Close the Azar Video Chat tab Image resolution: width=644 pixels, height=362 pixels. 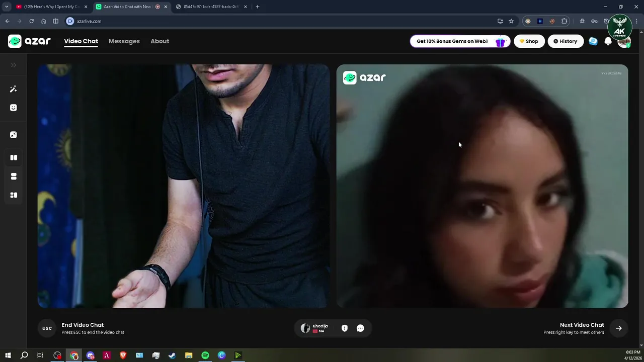point(166,7)
